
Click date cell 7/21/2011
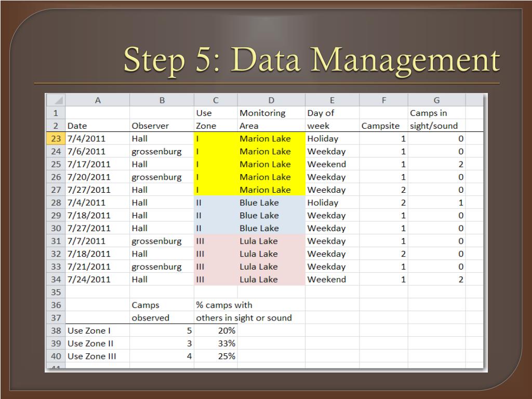coord(98,267)
